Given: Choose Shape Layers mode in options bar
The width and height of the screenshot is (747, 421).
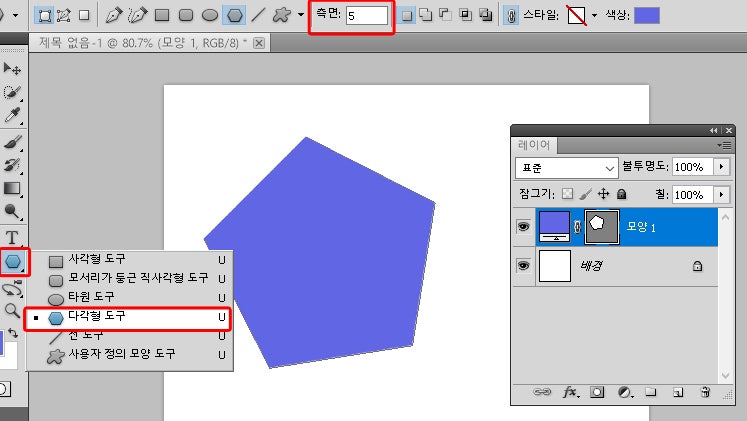Looking at the screenshot, I should pos(44,15).
